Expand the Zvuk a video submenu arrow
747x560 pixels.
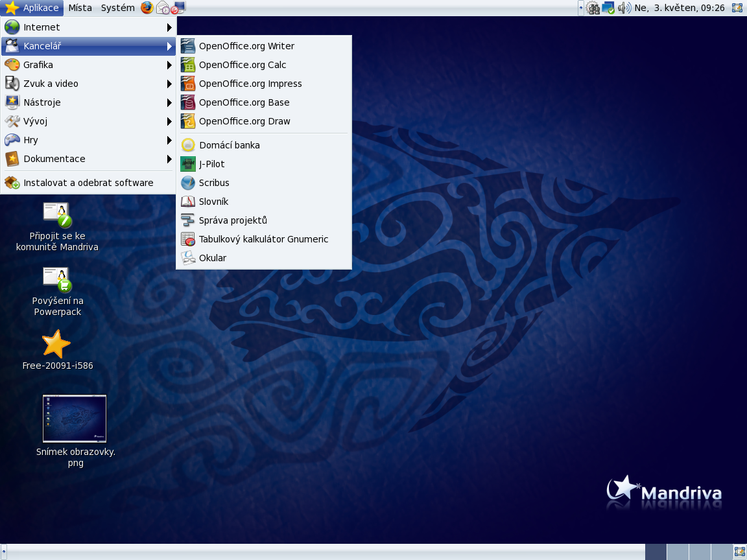(x=169, y=84)
